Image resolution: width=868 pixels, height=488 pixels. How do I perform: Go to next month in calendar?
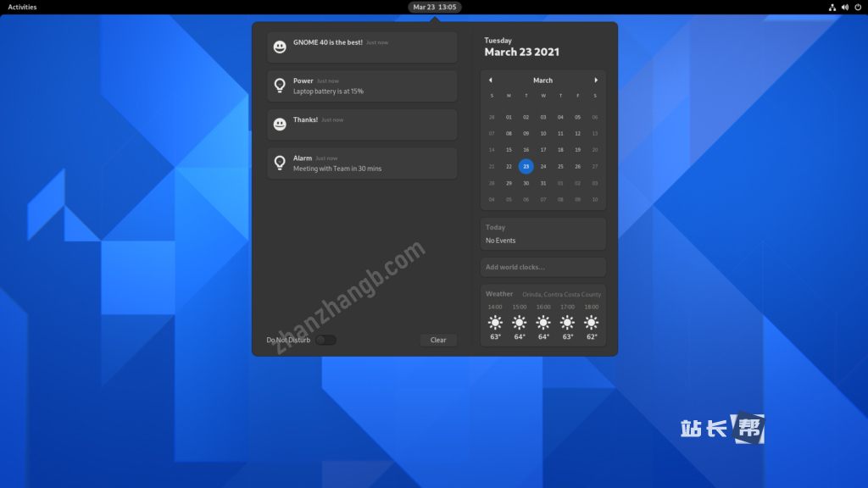tap(596, 80)
